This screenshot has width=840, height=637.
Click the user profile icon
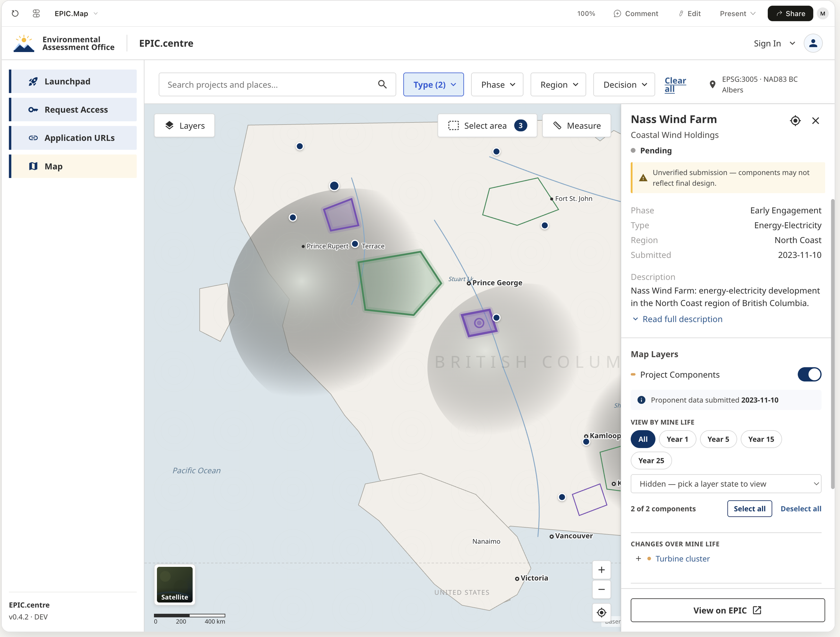[x=813, y=43]
